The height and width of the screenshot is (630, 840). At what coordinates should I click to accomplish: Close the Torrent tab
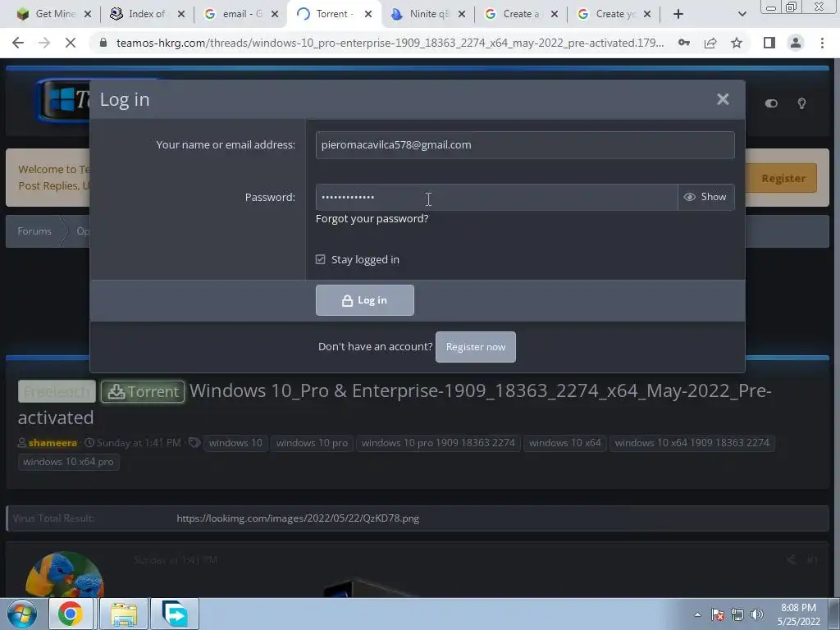click(368, 14)
